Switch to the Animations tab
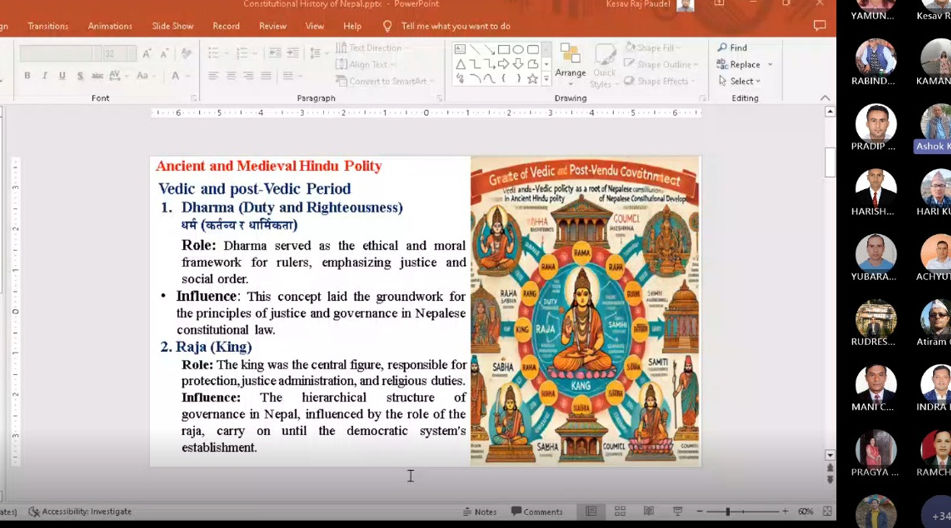The height and width of the screenshot is (528, 951). tap(109, 26)
